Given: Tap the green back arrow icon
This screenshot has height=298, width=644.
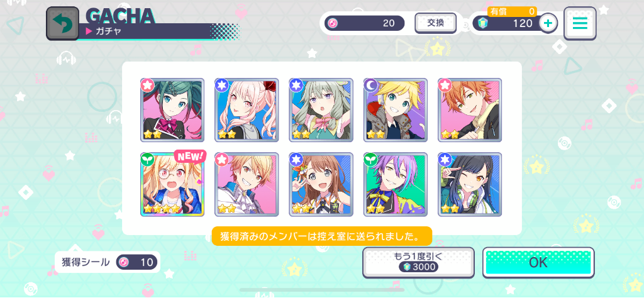Looking at the screenshot, I should 62,24.
